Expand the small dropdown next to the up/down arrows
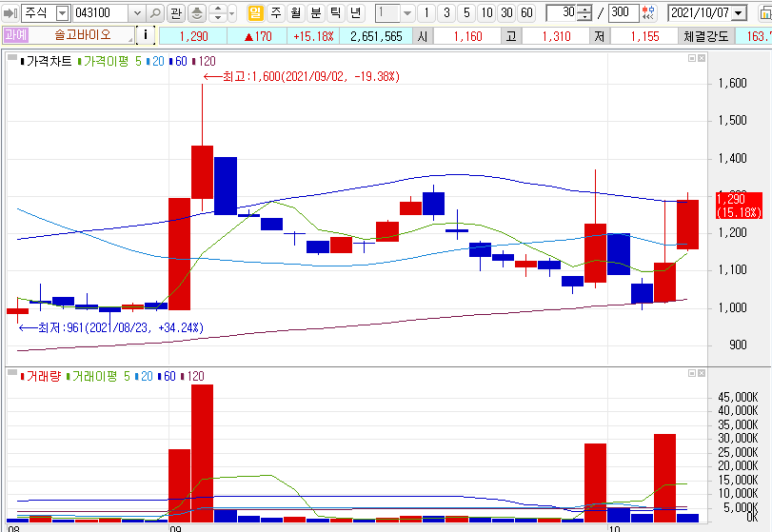Image resolution: width=772 pixels, height=532 pixels. (232, 13)
